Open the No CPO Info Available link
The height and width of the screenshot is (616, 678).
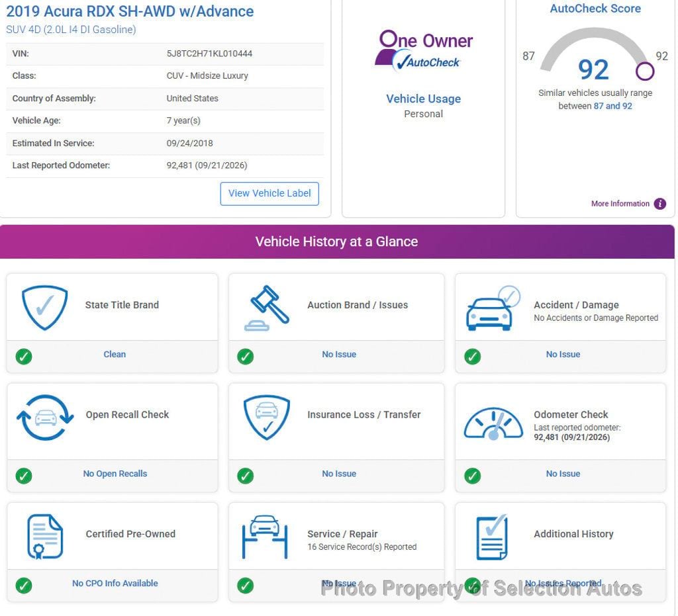pyautogui.click(x=115, y=584)
